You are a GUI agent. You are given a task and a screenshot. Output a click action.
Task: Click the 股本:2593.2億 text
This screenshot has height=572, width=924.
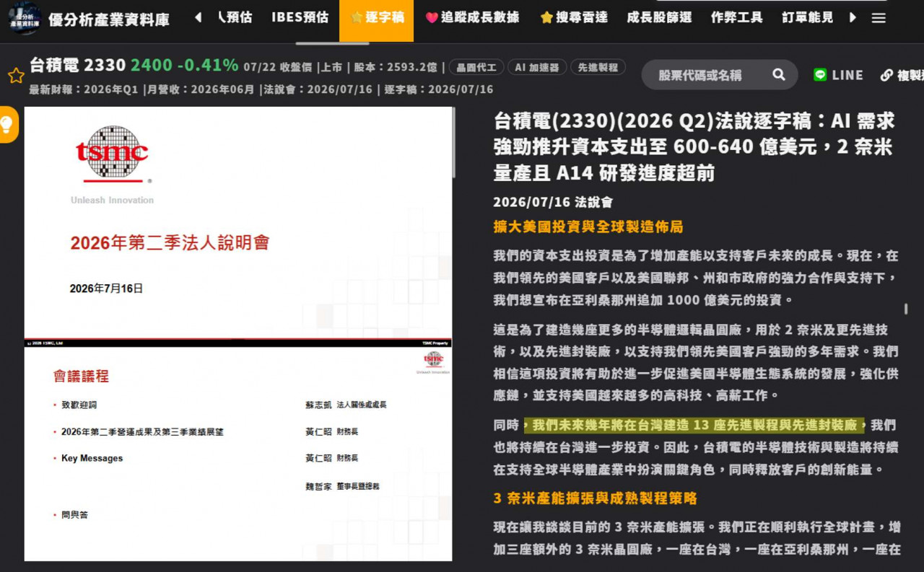click(394, 67)
